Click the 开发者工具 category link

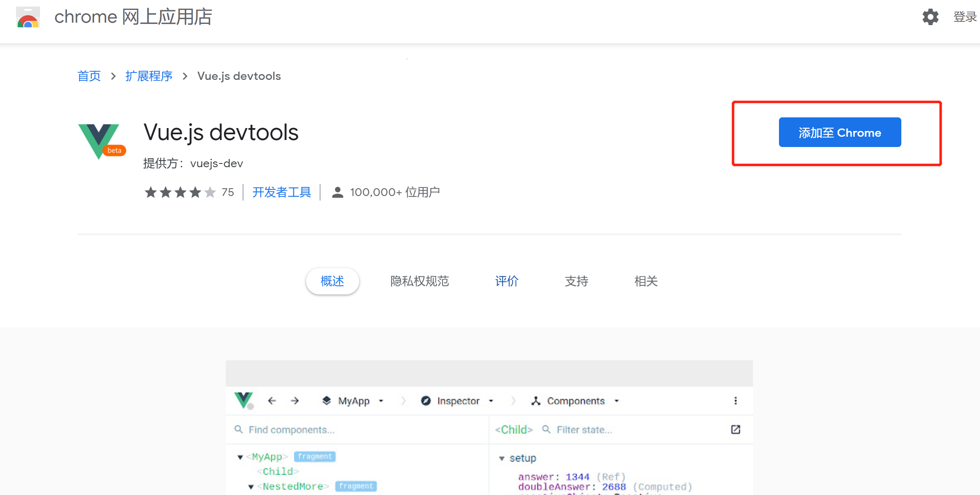[x=281, y=192]
